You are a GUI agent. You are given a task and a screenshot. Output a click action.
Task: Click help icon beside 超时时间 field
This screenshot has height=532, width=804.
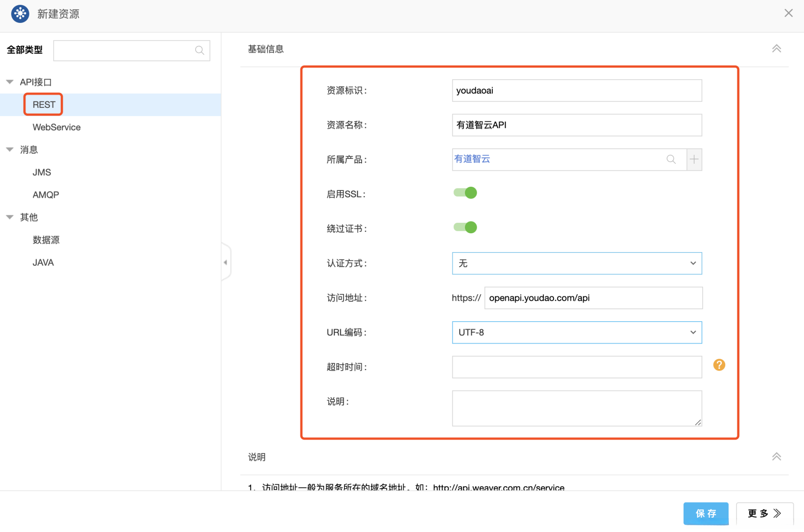click(719, 365)
